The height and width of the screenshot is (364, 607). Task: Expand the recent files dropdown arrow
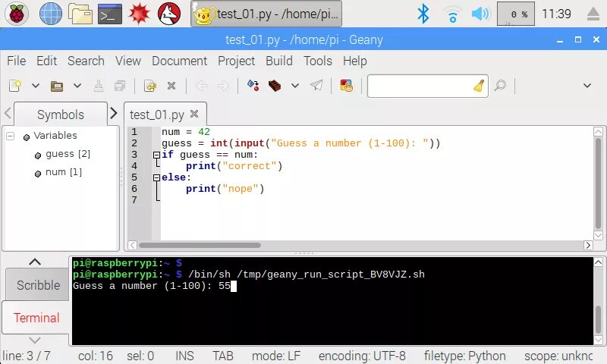(77, 86)
